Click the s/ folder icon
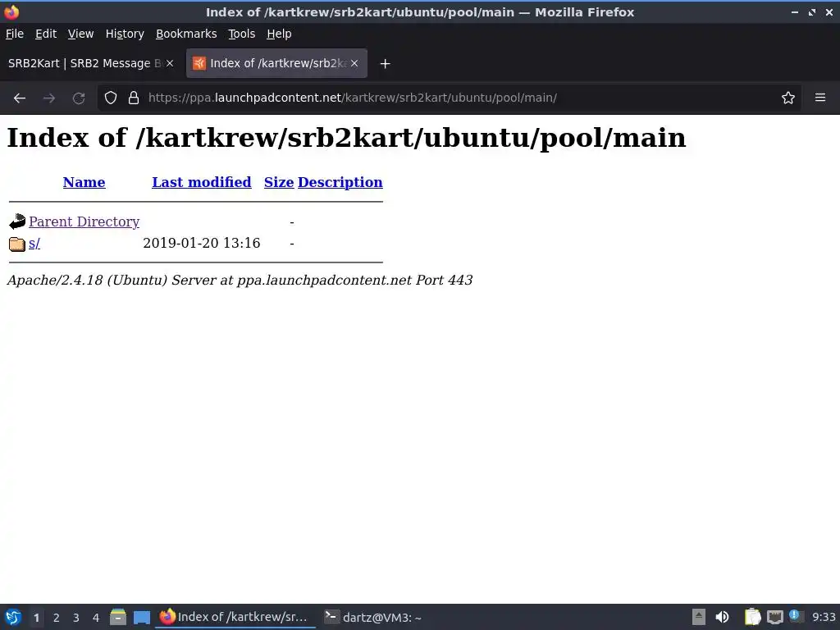This screenshot has height=630, width=840. pos(17,244)
